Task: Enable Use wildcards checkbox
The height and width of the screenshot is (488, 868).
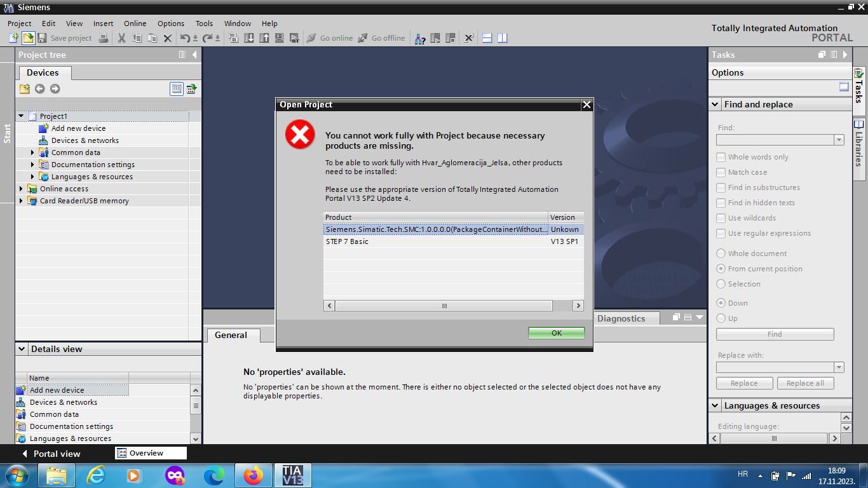Action: (x=721, y=218)
